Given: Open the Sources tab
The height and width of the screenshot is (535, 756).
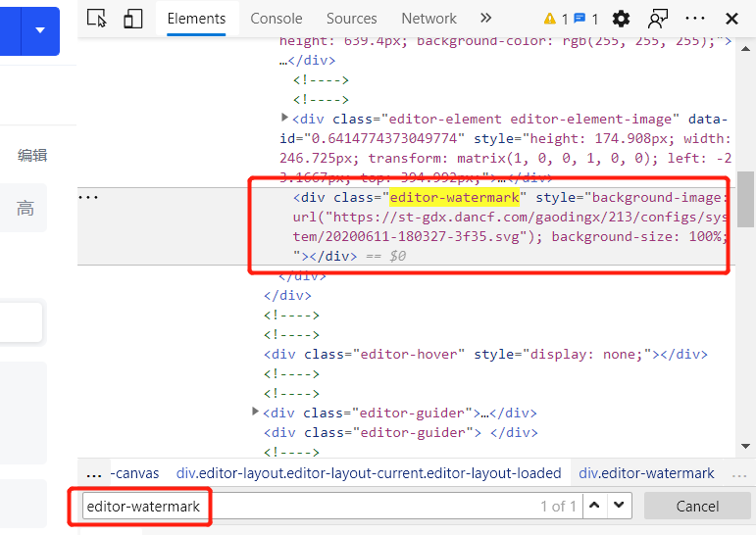Looking at the screenshot, I should (351, 19).
